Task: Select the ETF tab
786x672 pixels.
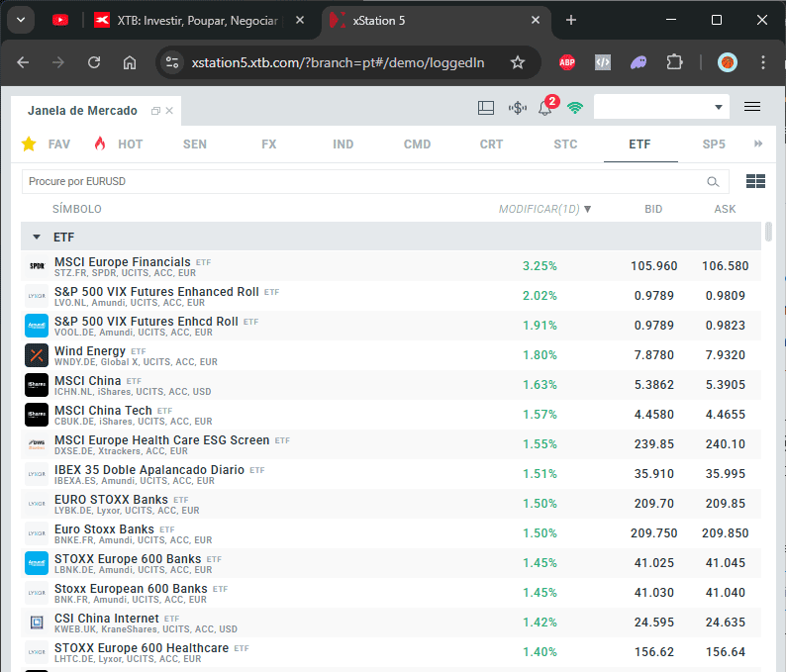Action: pos(639,144)
